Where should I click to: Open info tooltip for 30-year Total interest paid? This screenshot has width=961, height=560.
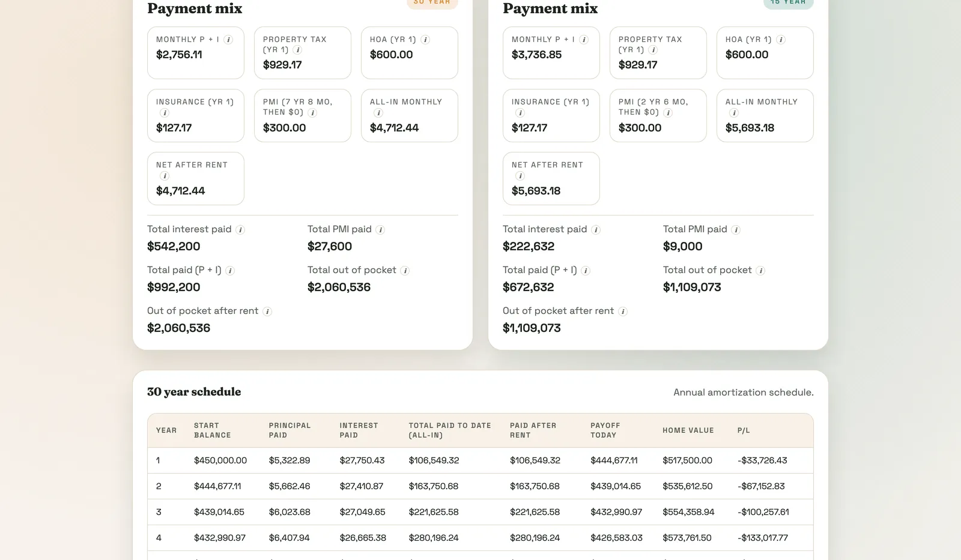(x=240, y=230)
